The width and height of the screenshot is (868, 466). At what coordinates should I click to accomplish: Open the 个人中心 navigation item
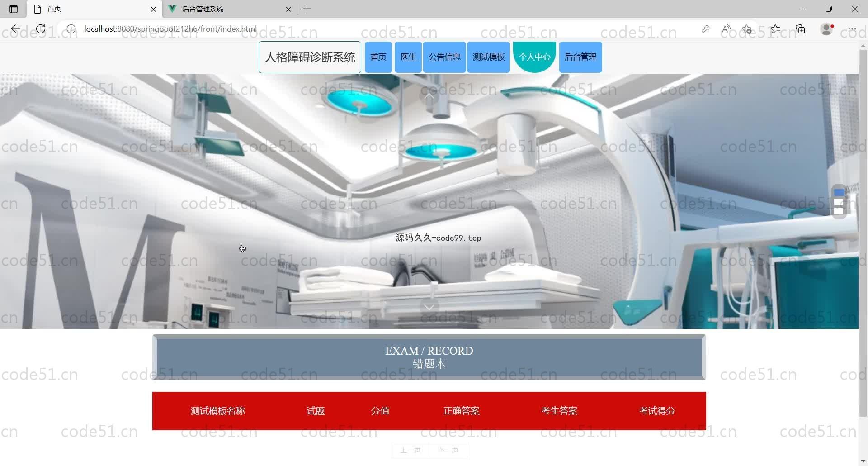[534, 57]
